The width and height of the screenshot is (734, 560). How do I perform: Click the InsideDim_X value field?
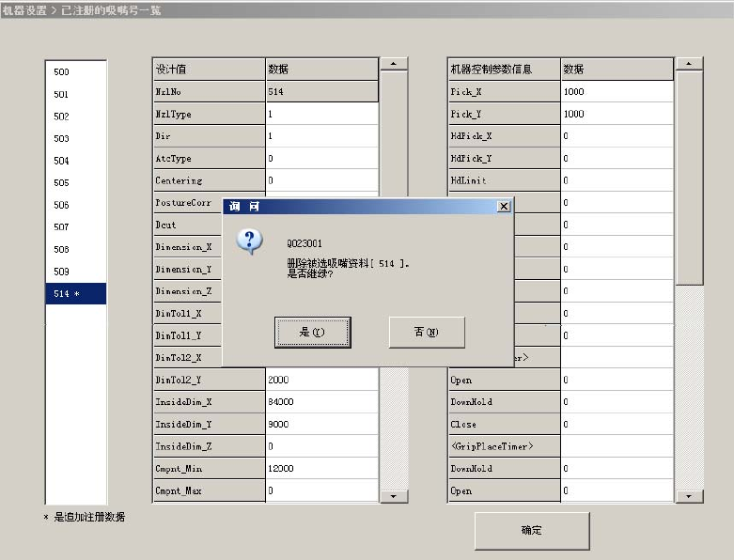coord(321,402)
